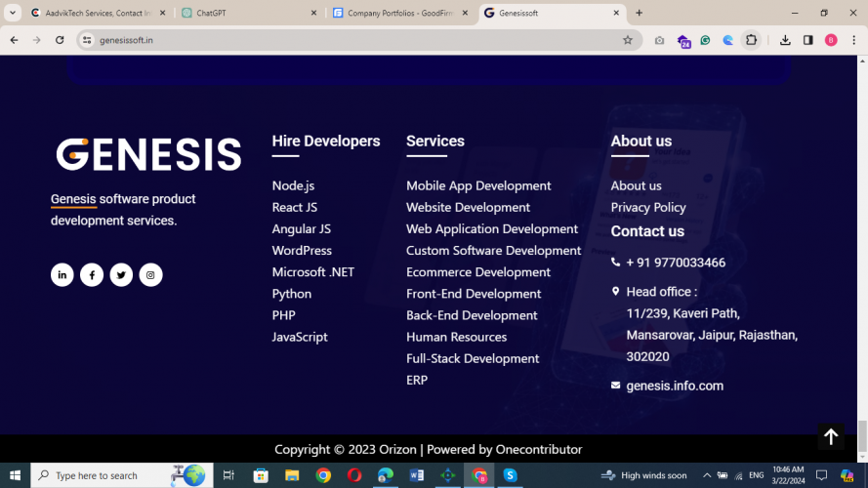868x488 pixels.
Task: Open the About us footer link
Action: tap(636, 185)
